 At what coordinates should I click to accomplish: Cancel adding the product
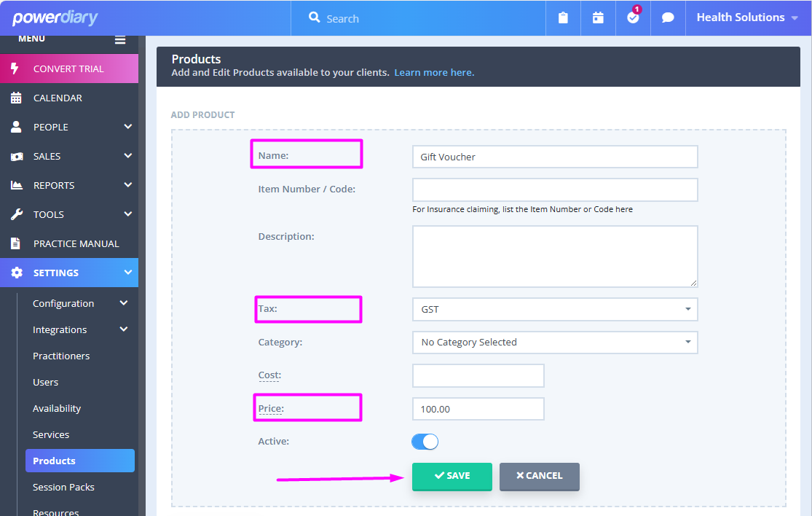click(539, 476)
